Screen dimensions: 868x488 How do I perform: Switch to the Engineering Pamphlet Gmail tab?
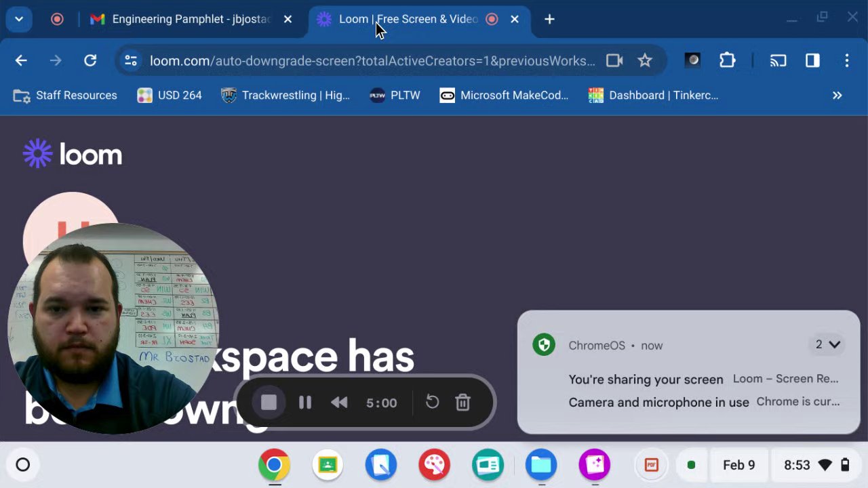pyautogui.click(x=190, y=19)
